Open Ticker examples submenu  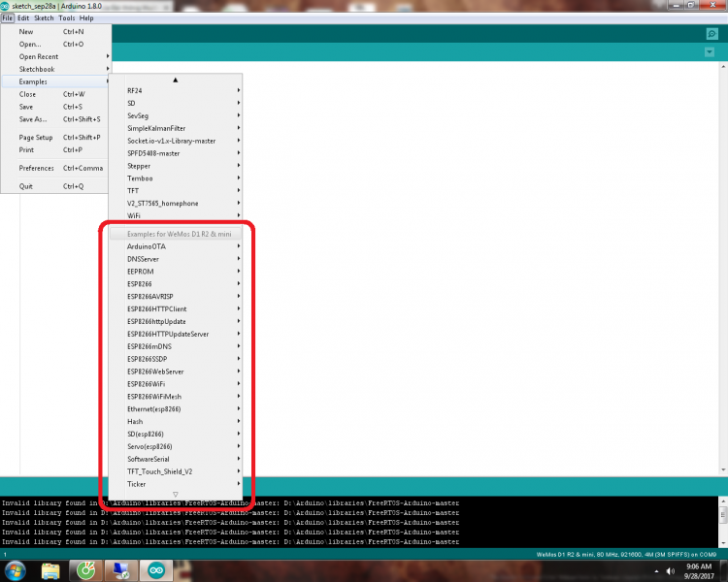click(176, 485)
